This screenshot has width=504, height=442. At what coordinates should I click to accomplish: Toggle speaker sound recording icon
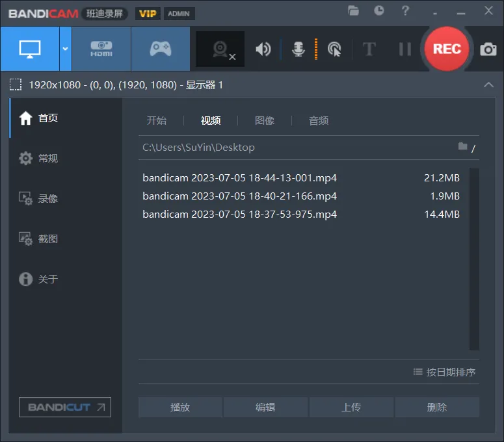[x=263, y=49]
